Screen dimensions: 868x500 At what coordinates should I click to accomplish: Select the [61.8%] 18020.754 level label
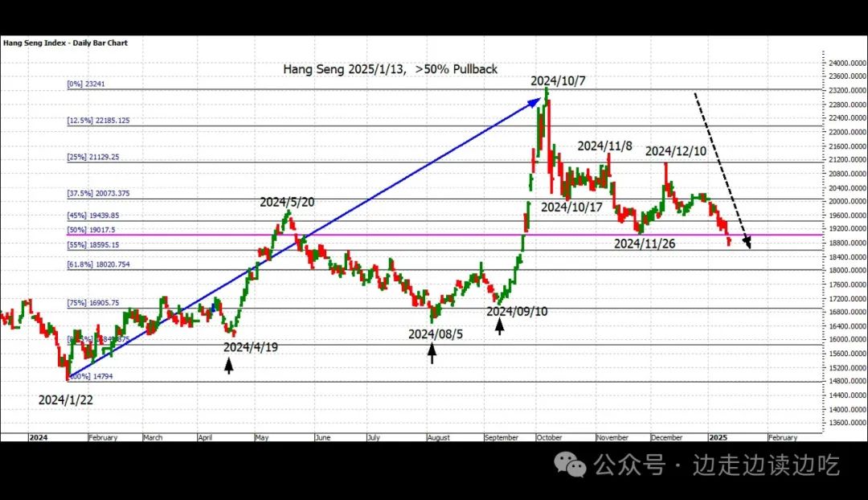click(99, 264)
